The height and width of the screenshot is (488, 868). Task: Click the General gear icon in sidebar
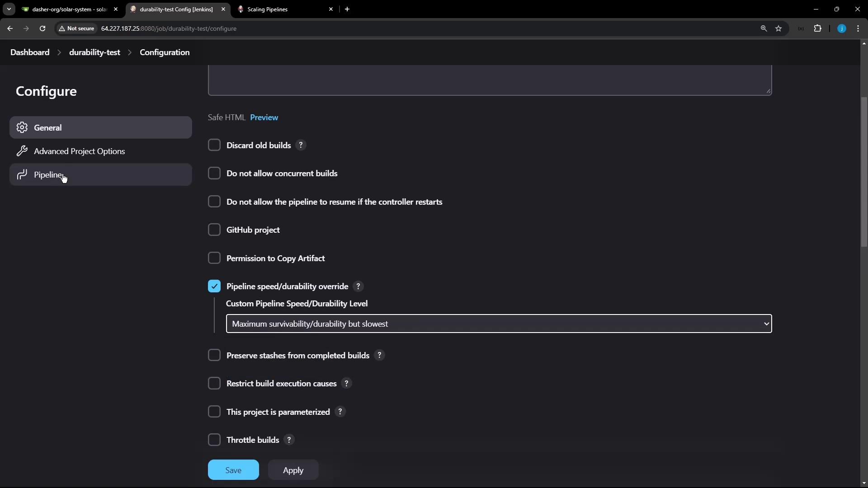pos(22,127)
